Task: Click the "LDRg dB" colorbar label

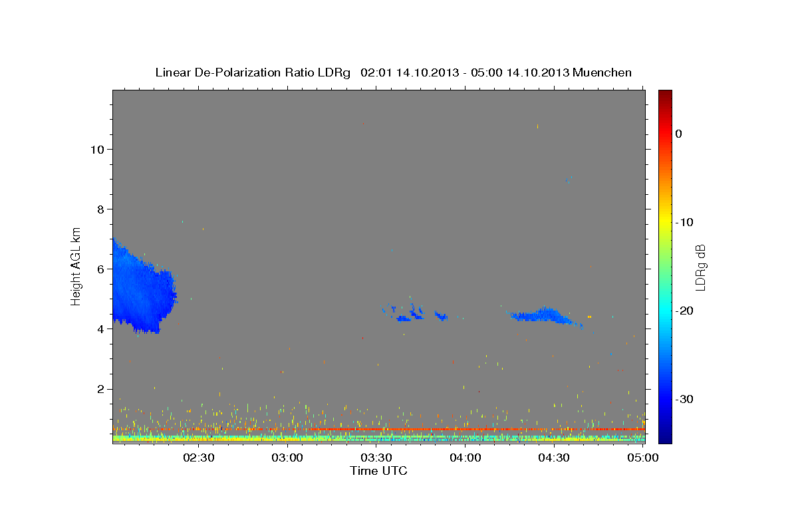Action: pyautogui.click(x=700, y=267)
